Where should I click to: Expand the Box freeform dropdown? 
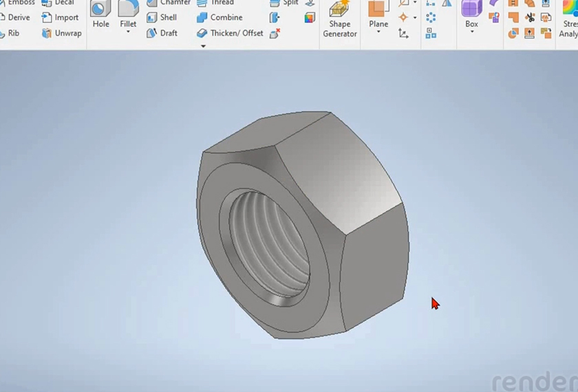pyautogui.click(x=471, y=32)
